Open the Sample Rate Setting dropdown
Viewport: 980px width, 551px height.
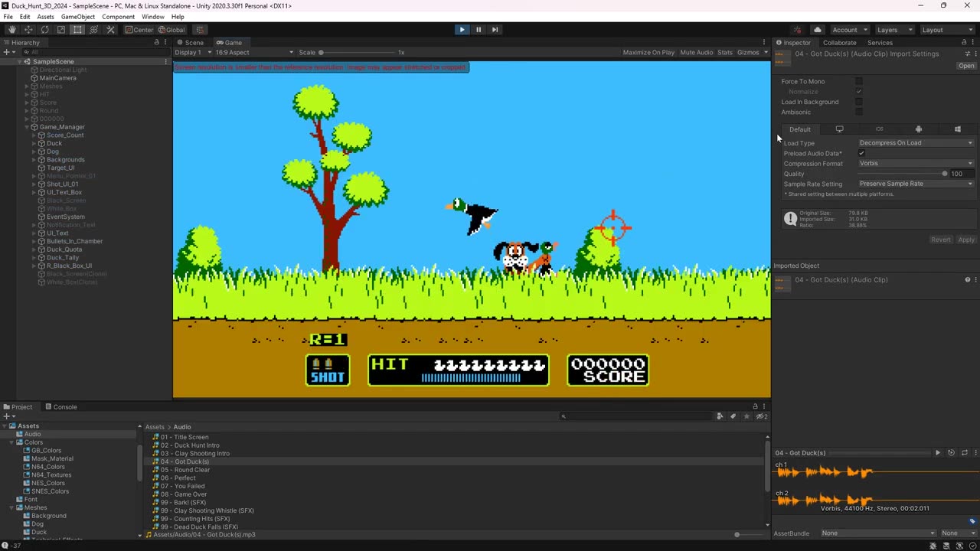click(x=916, y=184)
